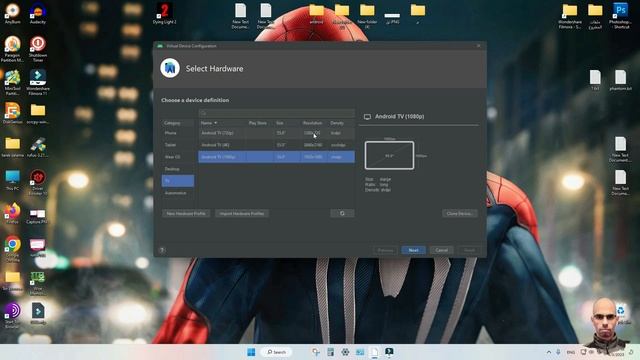
Task: Focus the device search field
Action: (x=276, y=113)
